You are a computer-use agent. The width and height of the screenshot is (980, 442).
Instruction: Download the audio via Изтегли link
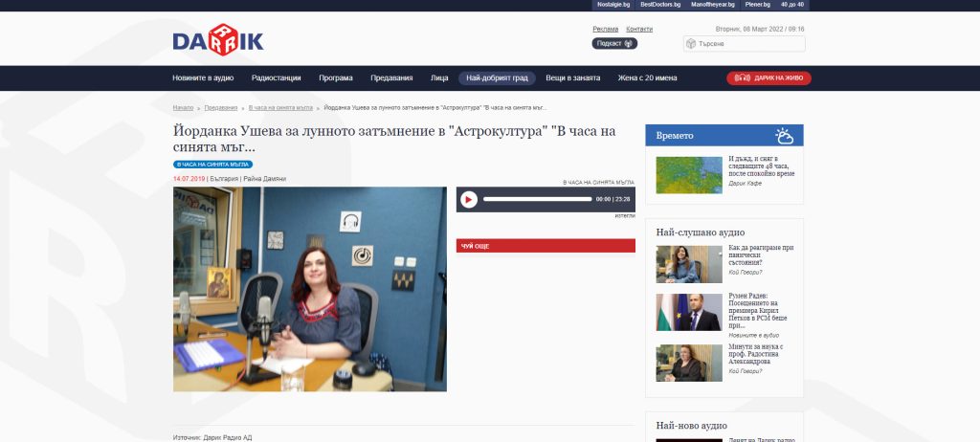coord(624,216)
